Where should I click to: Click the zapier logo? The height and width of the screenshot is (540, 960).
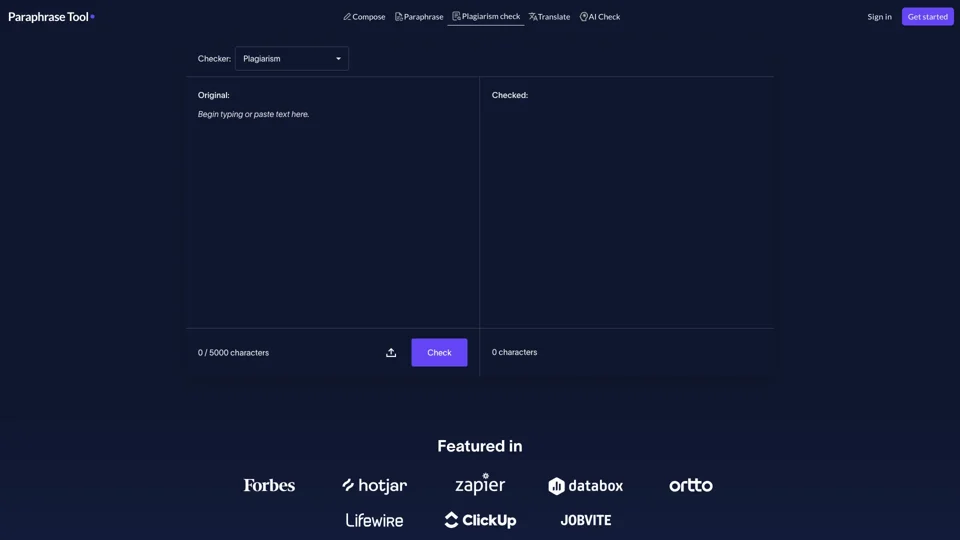[480, 484]
